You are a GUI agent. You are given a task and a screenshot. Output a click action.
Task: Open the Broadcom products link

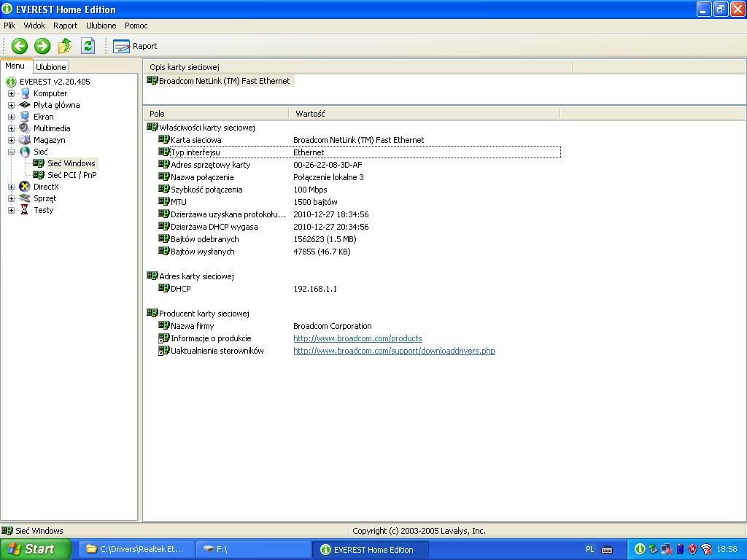(x=357, y=338)
